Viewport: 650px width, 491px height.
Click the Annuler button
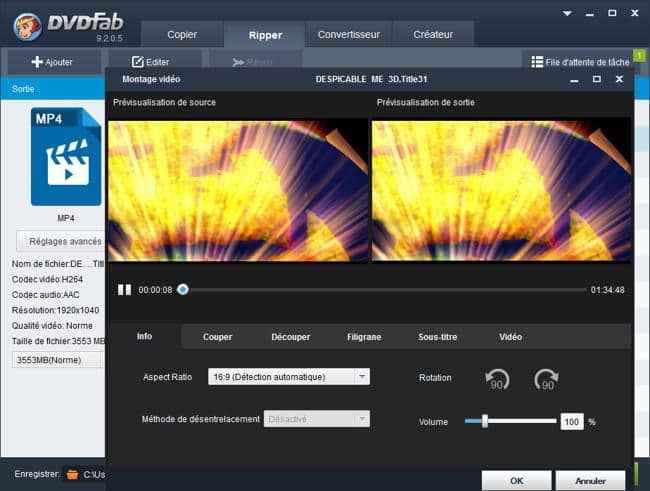[590, 481]
